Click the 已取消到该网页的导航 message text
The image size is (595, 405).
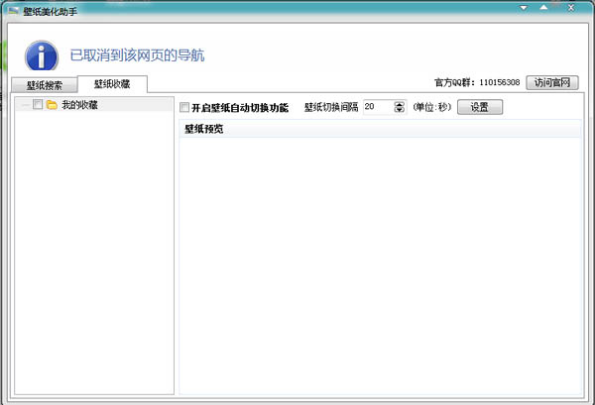point(137,55)
